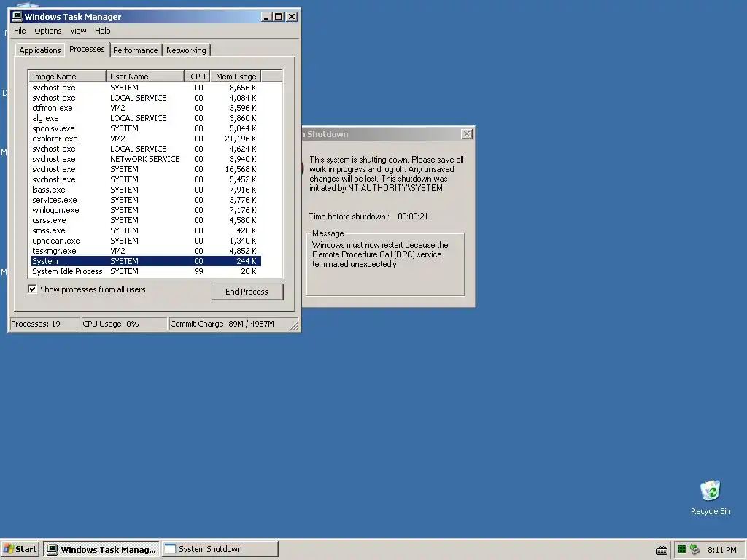Click the End Process button
The height and width of the screenshot is (560, 747).
(247, 292)
